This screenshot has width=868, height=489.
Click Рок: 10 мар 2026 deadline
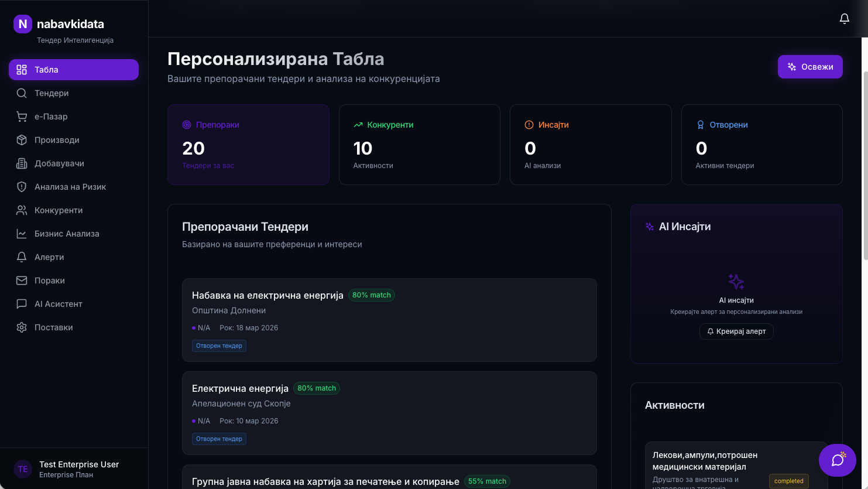point(249,420)
